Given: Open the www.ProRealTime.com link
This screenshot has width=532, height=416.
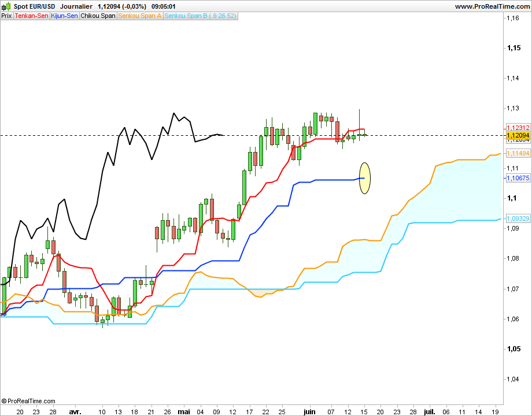Looking at the screenshot, I should pos(492,6).
